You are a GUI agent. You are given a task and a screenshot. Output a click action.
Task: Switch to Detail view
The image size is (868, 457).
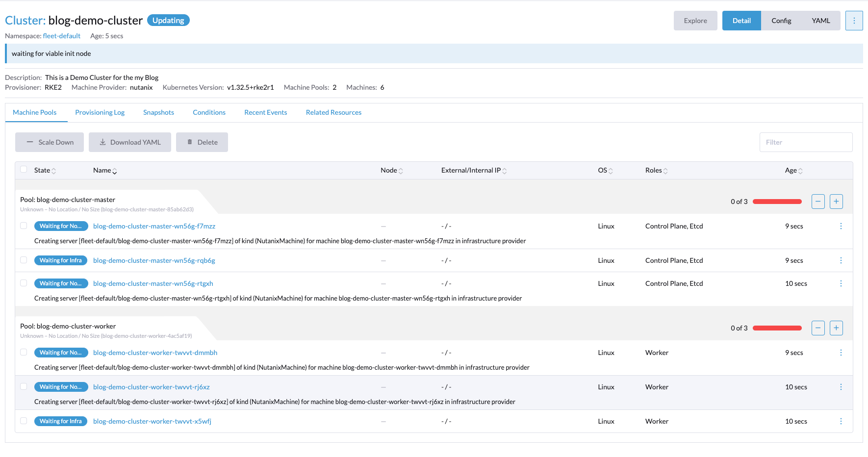(x=741, y=21)
